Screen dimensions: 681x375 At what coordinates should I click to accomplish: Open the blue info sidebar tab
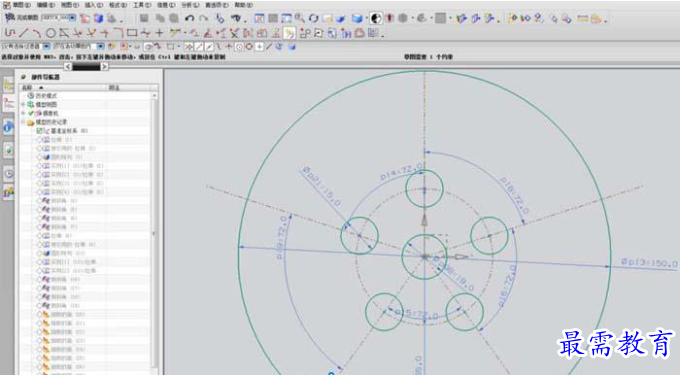point(8,127)
